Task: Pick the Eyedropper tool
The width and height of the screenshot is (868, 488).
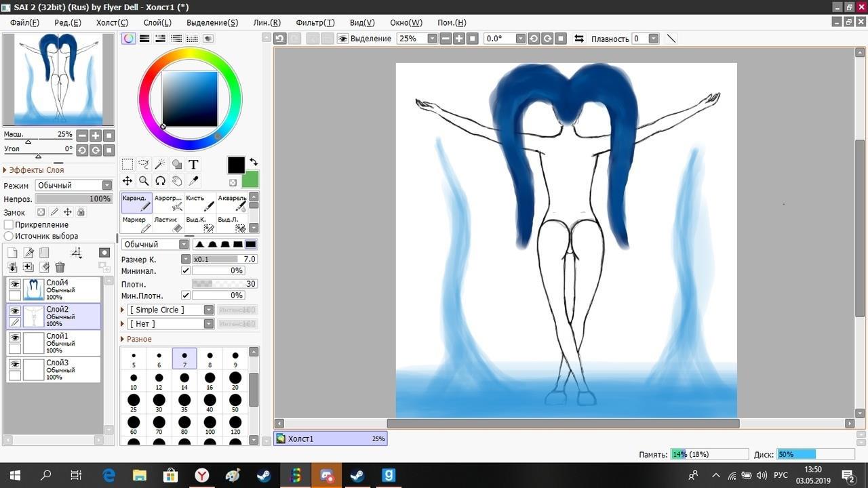Action: pyautogui.click(x=193, y=181)
